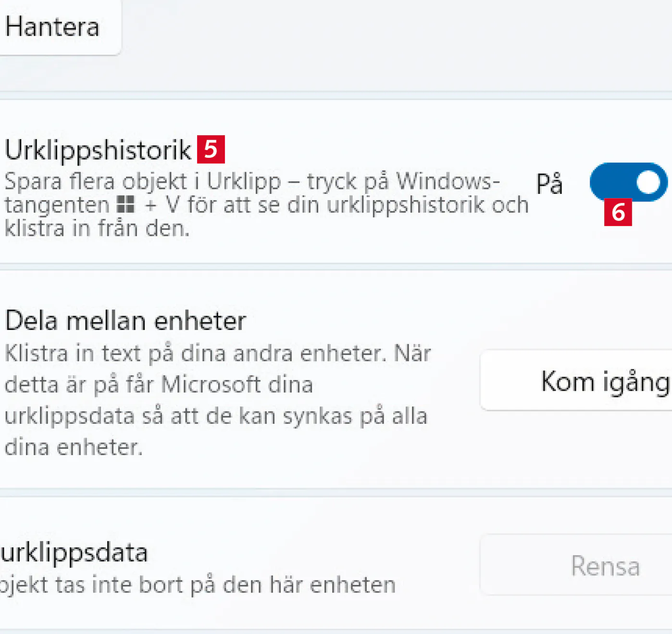
Task: Click the 'klistra in från den.' text line
Action: tap(97, 228)
